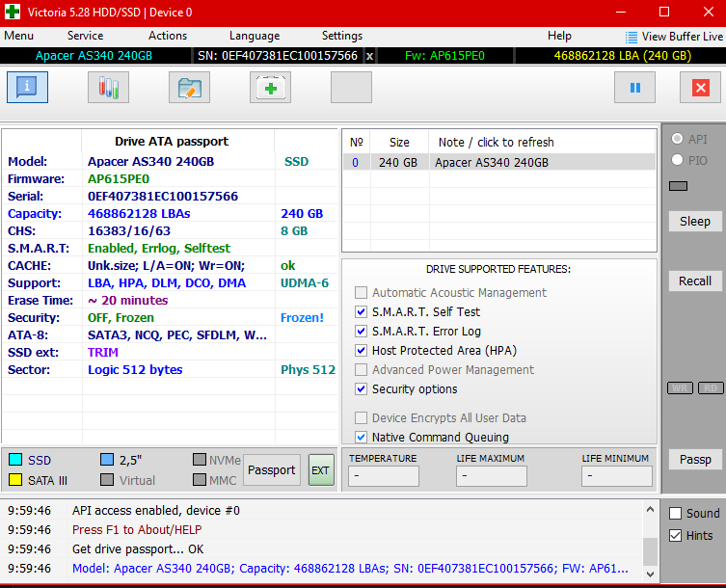Click the Sleep button
This screenshot has width=726, height=588.
tap(695, 222)
